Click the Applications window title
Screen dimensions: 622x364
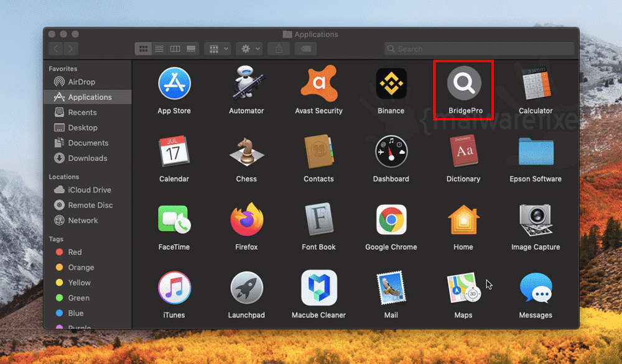coord(316,34)
